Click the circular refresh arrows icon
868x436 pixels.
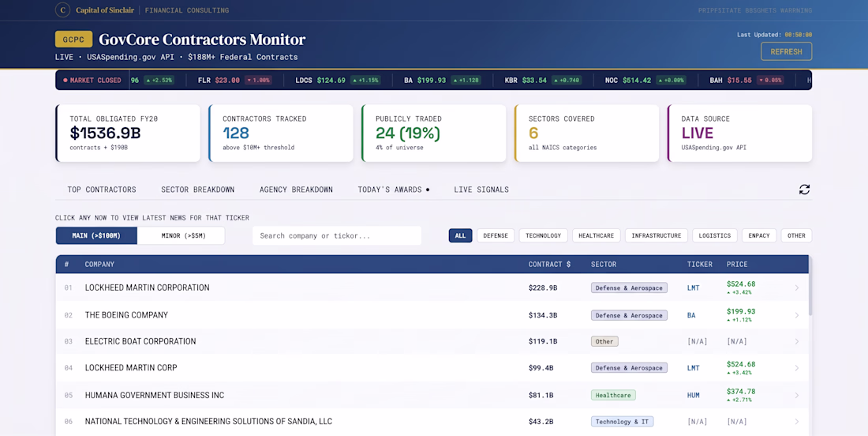point(804,190)
